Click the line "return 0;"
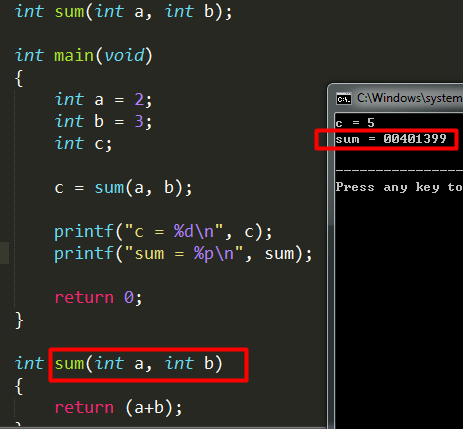The height and width of the screenshot is (429, 463). (x=98, y=298)
